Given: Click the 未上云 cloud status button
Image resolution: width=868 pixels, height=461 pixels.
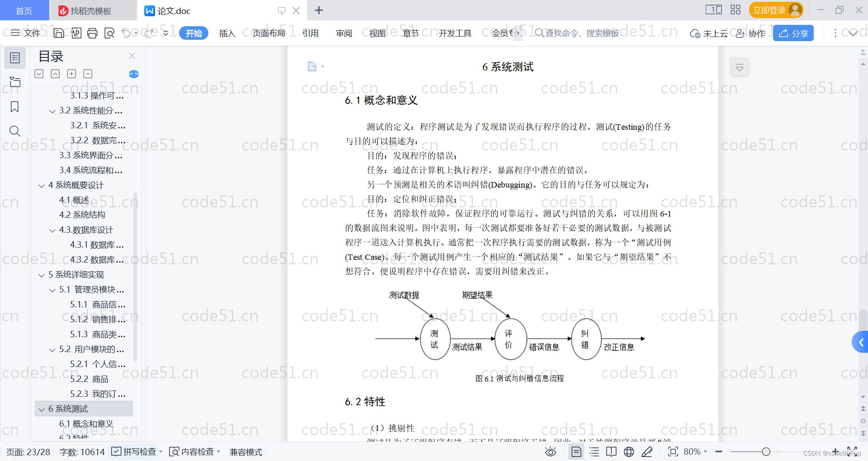Looking at the screenshot, I should click(708, 33).
